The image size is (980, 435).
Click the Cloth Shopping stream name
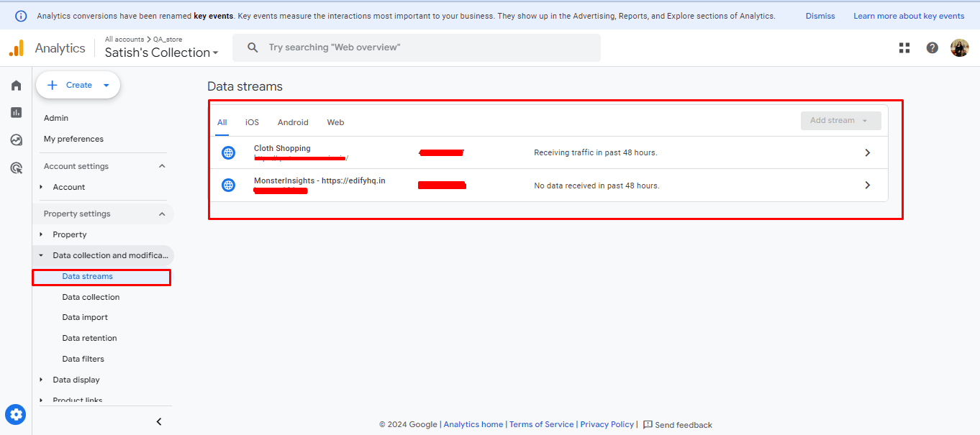click(282, 148)
